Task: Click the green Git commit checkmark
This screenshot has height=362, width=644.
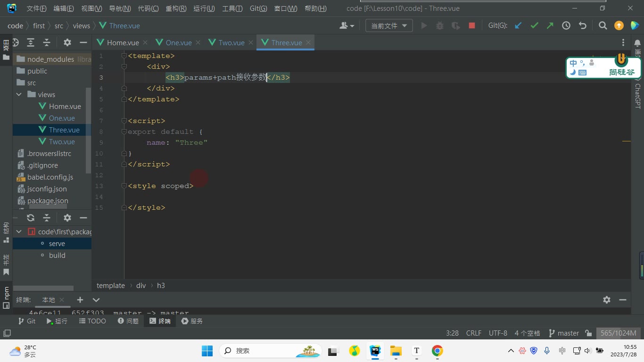Action: pos(534,26)
